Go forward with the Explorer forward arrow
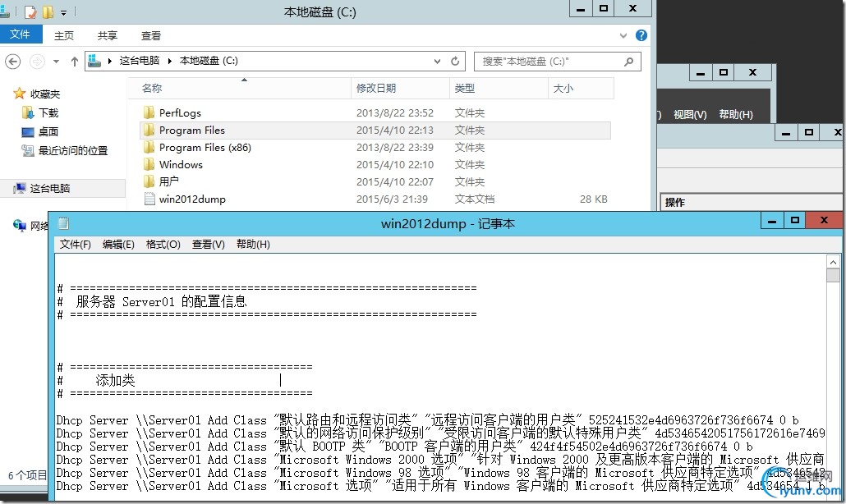 pyautogui.click(x=37, y=62)
